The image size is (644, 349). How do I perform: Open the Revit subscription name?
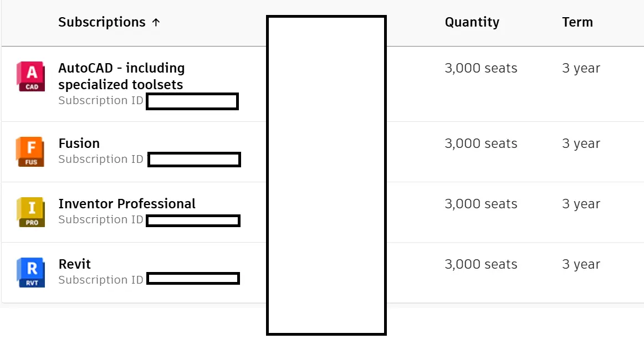pos(74,264)
